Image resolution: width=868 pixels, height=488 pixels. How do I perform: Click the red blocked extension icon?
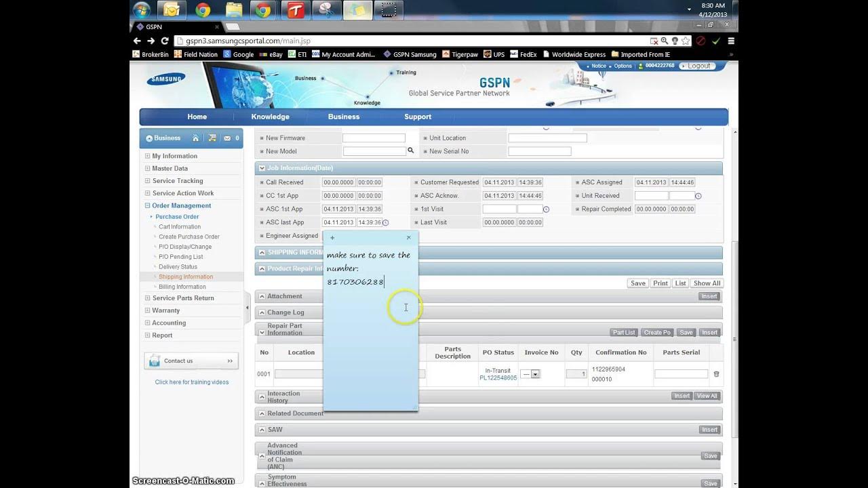click(x=701, y=41)
